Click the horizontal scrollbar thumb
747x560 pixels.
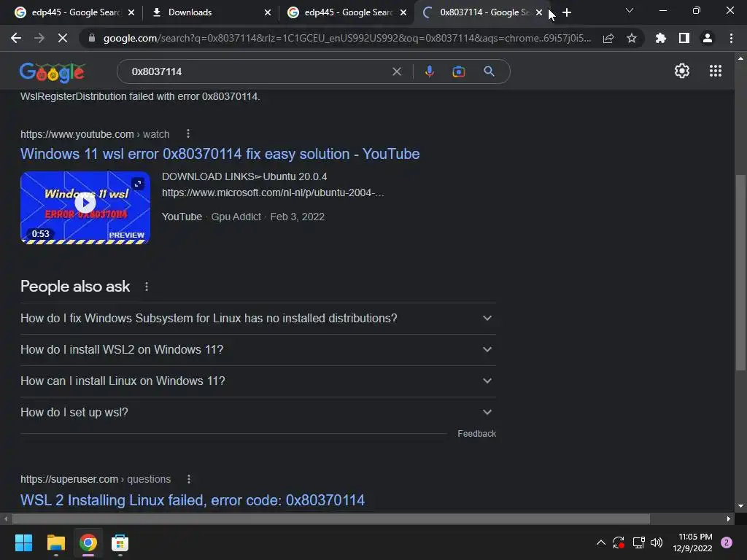coord(330,518)
